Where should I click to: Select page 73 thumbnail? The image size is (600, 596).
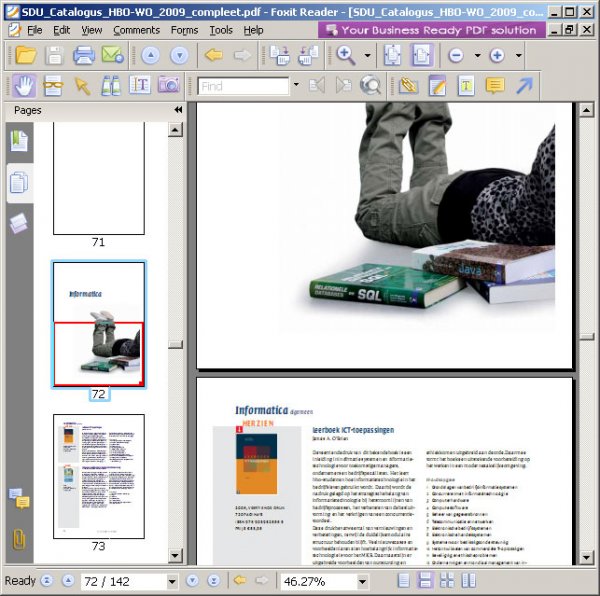point(98,476)
